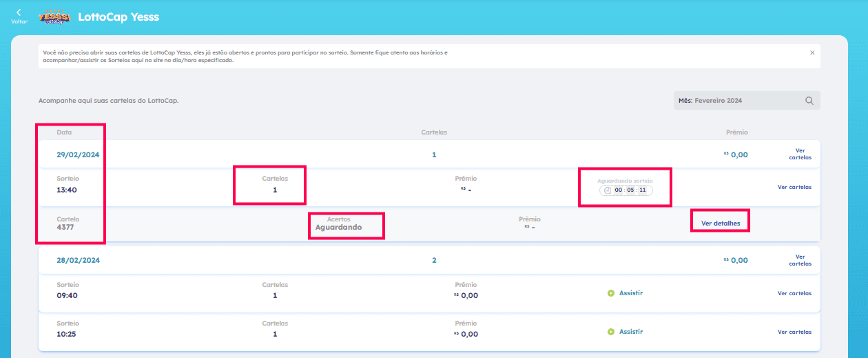
Task: Open Ver cartelas for 29/02/2024
Action: 800,154
